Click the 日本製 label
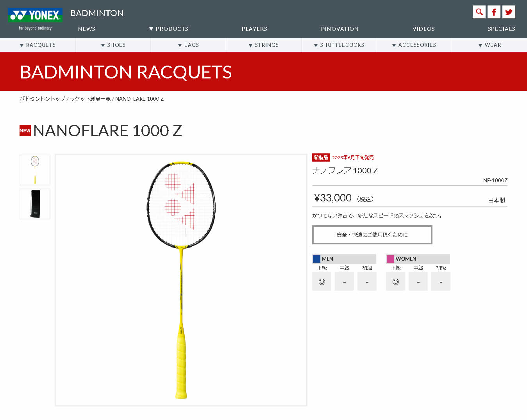Viewport: 527px width, 420px height. coord(497,200)
